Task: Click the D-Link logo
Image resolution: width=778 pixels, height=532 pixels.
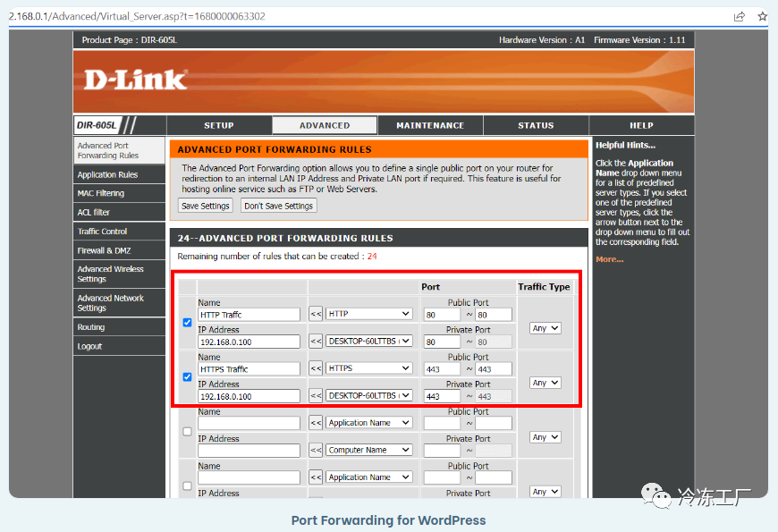Action: [135, 80]
